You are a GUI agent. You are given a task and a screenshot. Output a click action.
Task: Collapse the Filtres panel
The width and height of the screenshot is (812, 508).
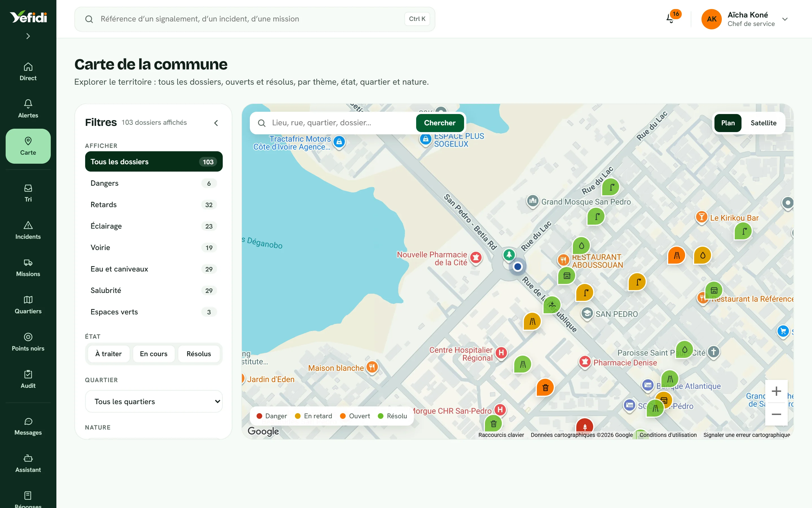216,123
